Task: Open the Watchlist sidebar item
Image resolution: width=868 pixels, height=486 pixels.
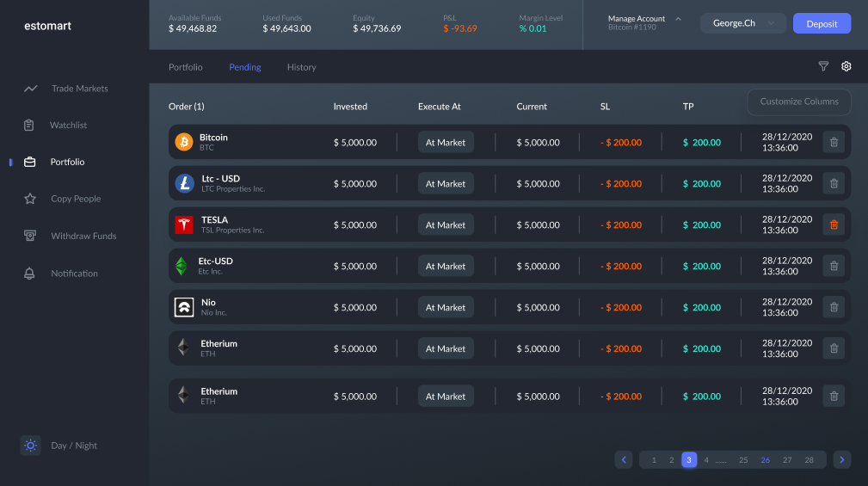Action: (68, 126)
